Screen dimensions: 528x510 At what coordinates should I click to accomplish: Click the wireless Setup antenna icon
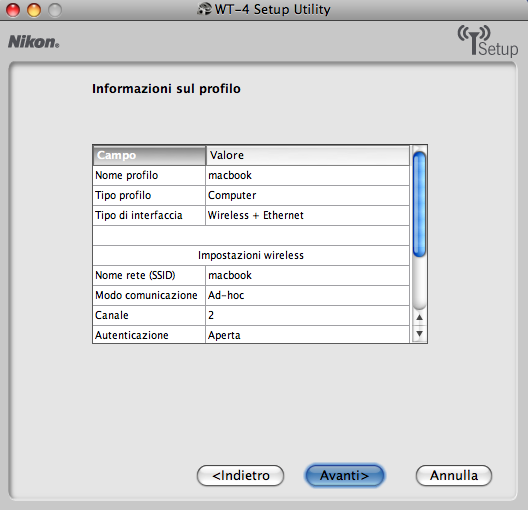[x=487, y=41]
